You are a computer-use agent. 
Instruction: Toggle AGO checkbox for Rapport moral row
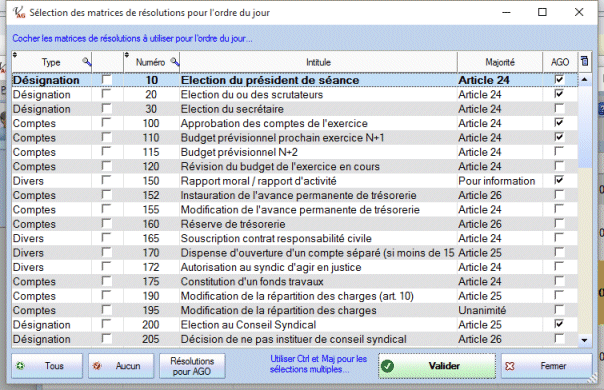pos(559,180)
